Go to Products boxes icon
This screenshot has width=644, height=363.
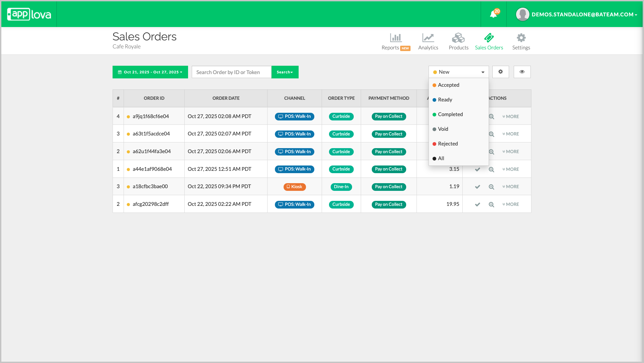pyautogui.click(x=458, y=38)
